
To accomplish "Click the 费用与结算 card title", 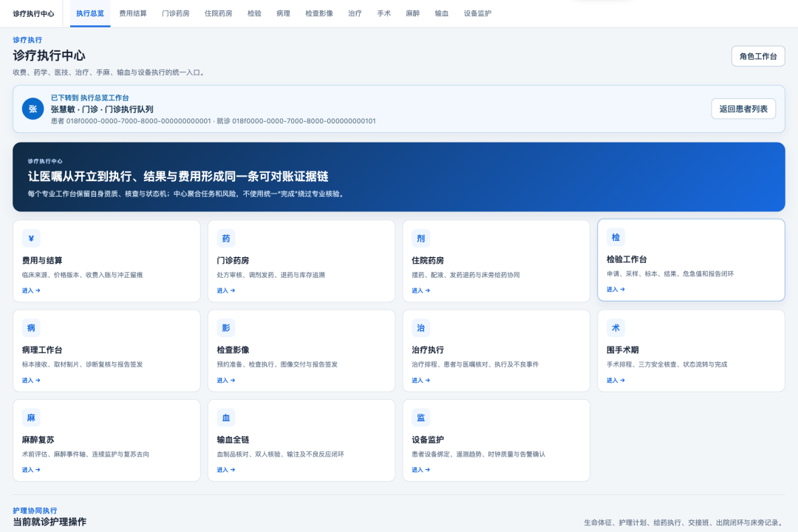I will pyautogui.click(x=42, y=261).
